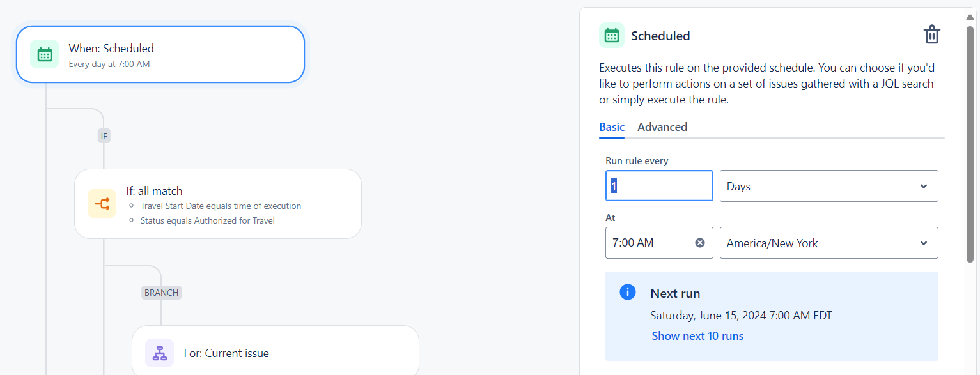Screen dimensions: 980x375
Task: Clear the 7:00 AM time using the x icon
Action: coord(699,242)
